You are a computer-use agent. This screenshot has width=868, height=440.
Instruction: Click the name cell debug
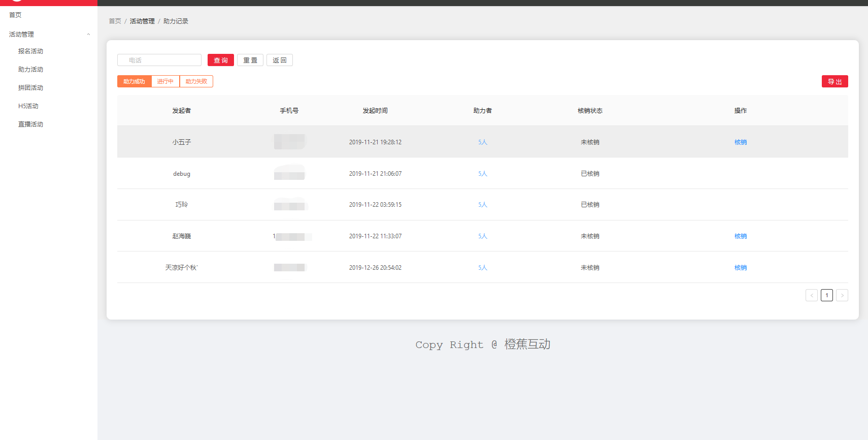tap(182, 174)
